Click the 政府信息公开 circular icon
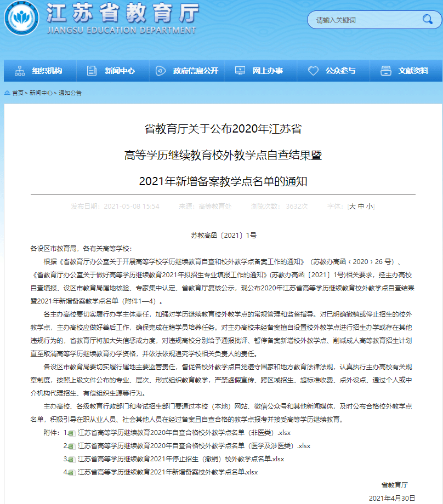Image resolution: width=443 pixels, height=504 pixels. 160,71
